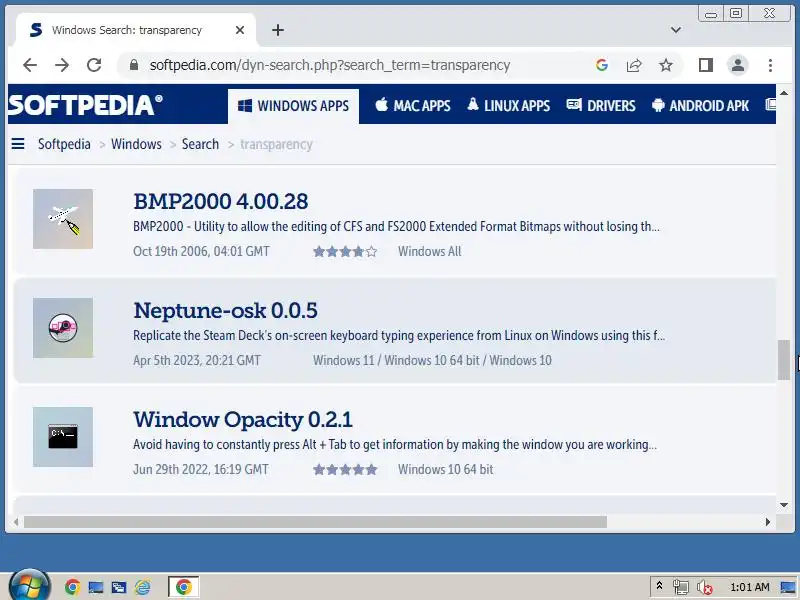This screenshot has height=600, width=800.
Task: Click muted volume tray icon
Action: pos(705,587)
